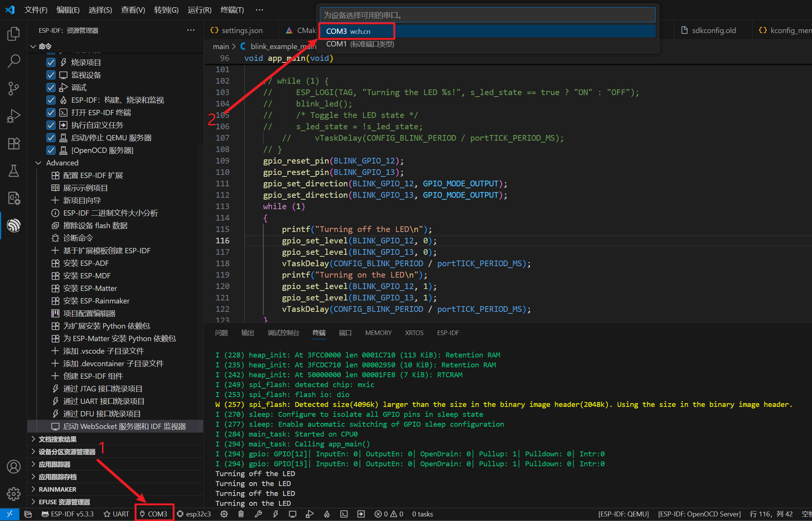Viewport: 812px width, 521px height.
Task: Uncheck the [OpenOCD 服务器] checkbox
Action: (51, 150)
